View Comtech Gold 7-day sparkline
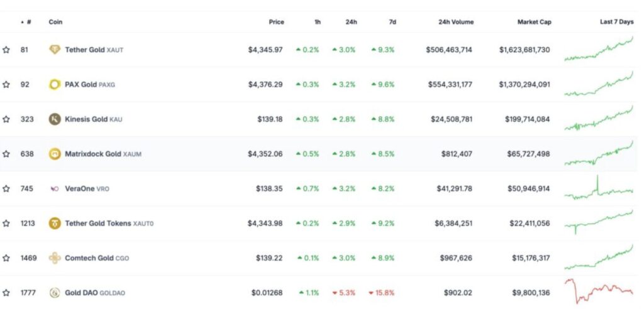 (x=599, y=257)
